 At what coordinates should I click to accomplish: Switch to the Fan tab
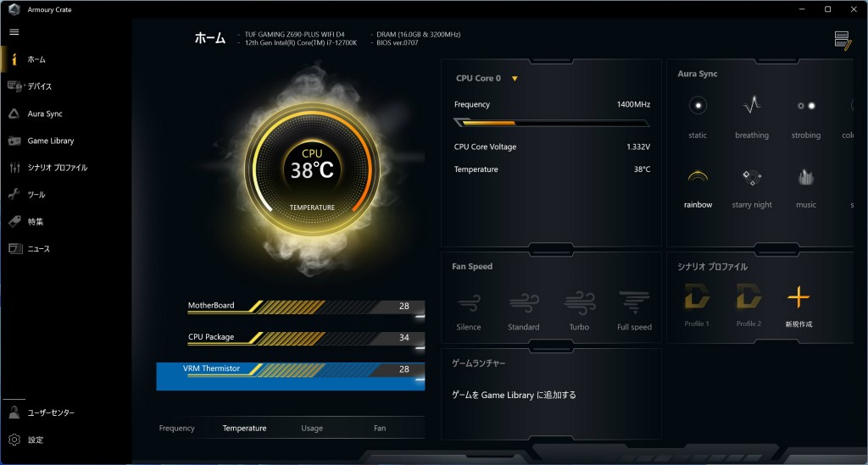pos(380,428)
